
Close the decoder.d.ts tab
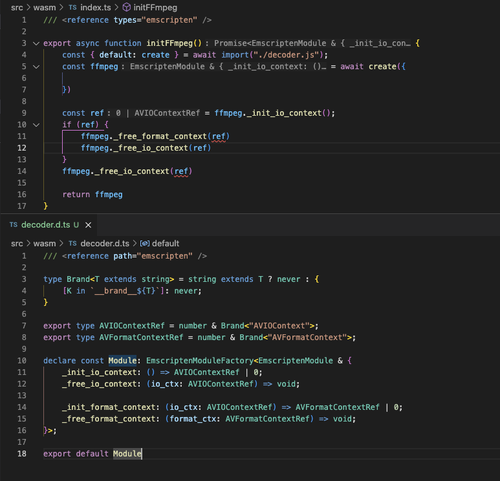88,225
